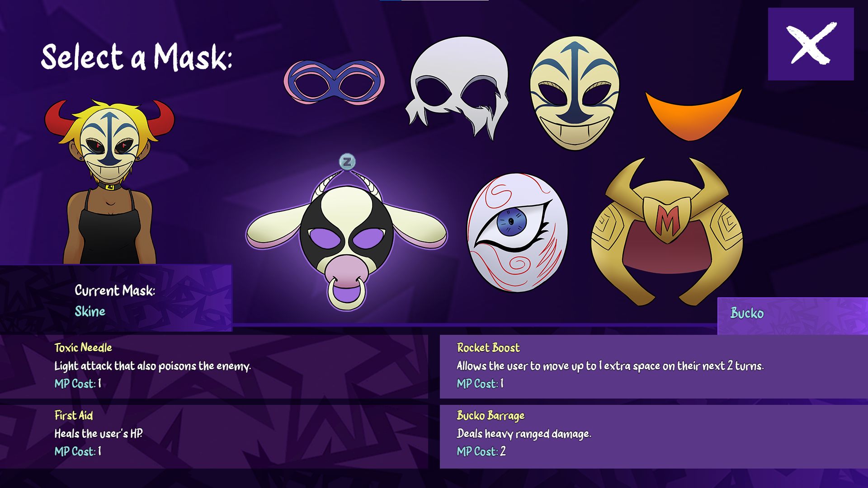868x488 pixels.
Task: Pick the cream Skine grinning mask
Action: [x=575, y=93]
